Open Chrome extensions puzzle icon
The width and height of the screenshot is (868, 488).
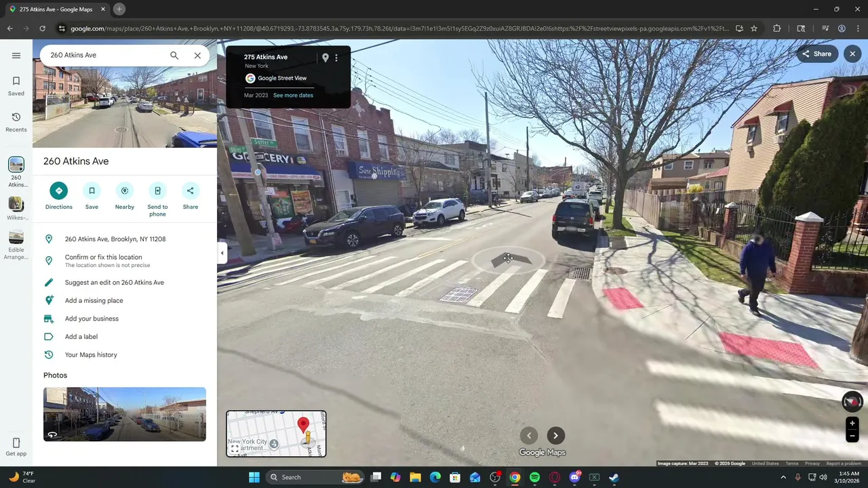tap(777, 28)
